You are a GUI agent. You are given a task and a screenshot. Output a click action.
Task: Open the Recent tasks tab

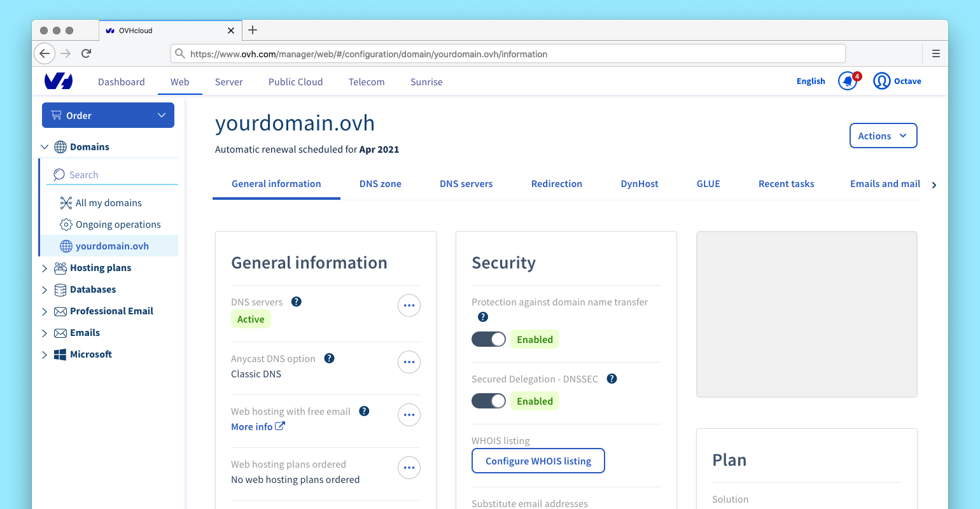point(787,184)
